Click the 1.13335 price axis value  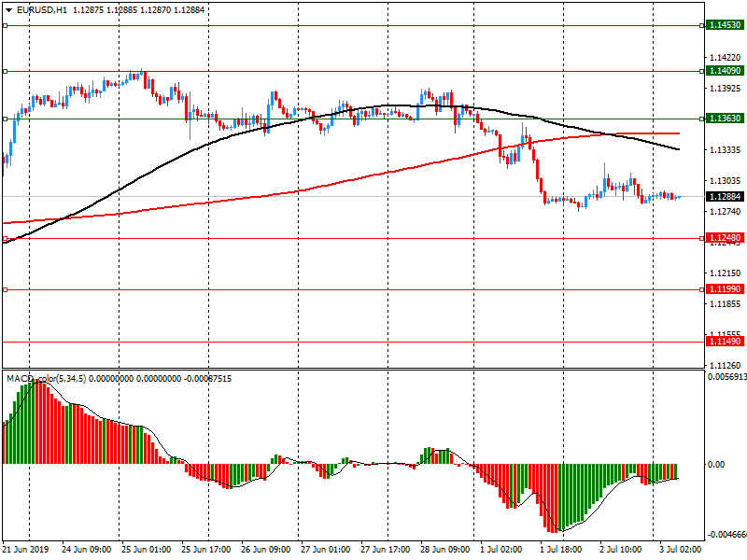click(726, 150)
